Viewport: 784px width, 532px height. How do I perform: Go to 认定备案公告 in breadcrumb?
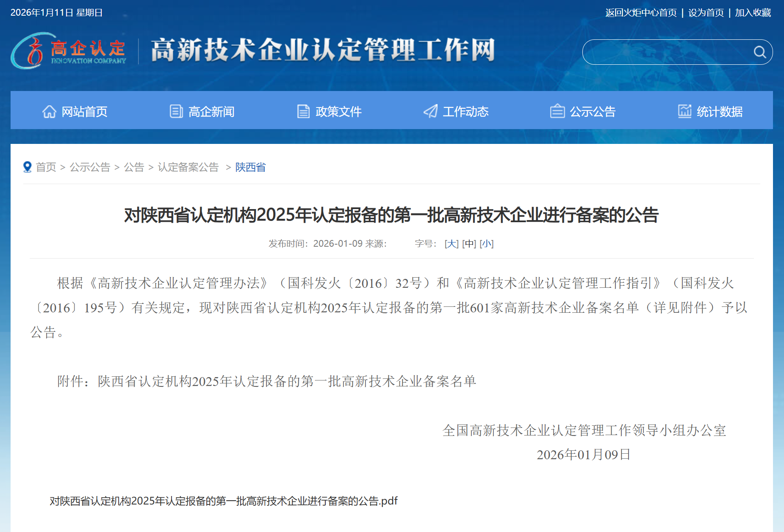(x=188, y=167)
